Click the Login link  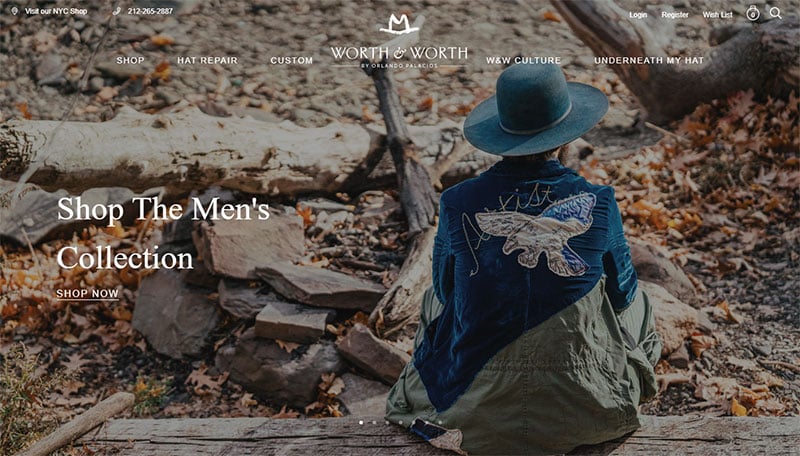638,15
